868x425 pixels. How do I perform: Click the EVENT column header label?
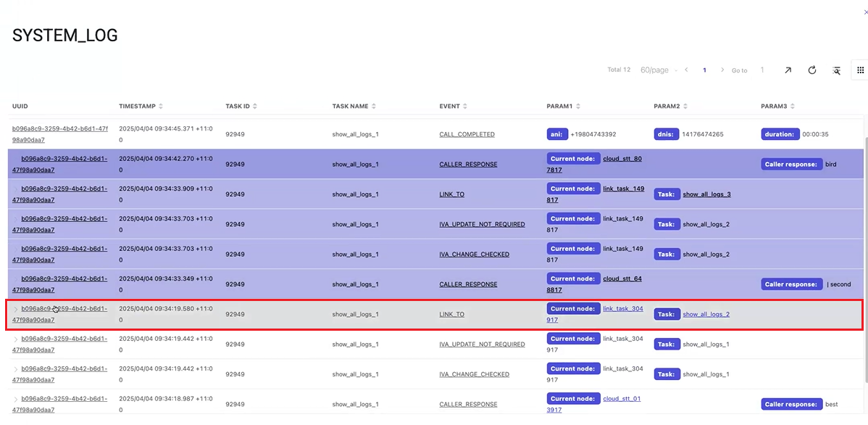pyautogui.click(x=449, y=107)
